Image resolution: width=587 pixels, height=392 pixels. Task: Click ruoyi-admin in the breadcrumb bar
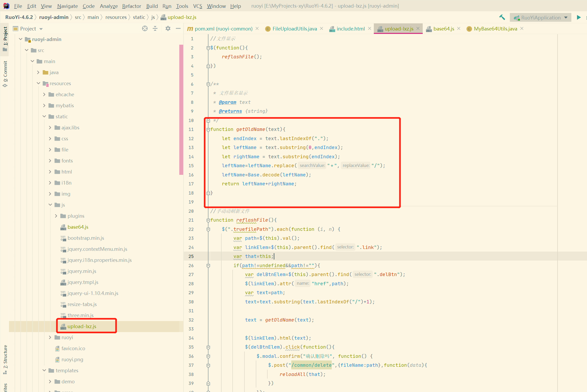coord(54,17)
